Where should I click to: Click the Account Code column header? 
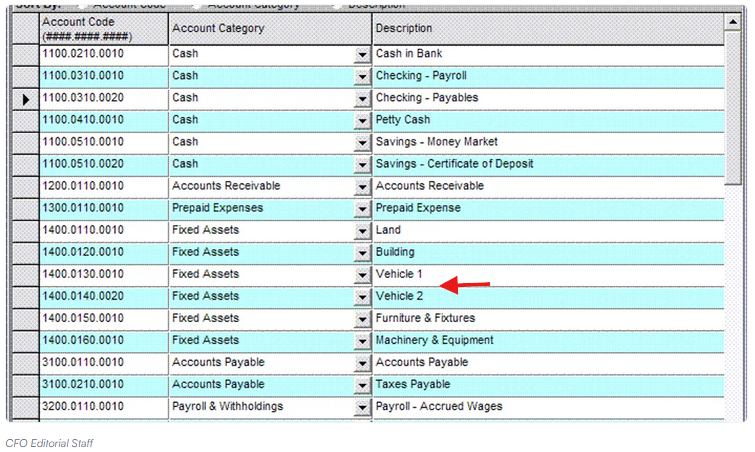(104, 29)
